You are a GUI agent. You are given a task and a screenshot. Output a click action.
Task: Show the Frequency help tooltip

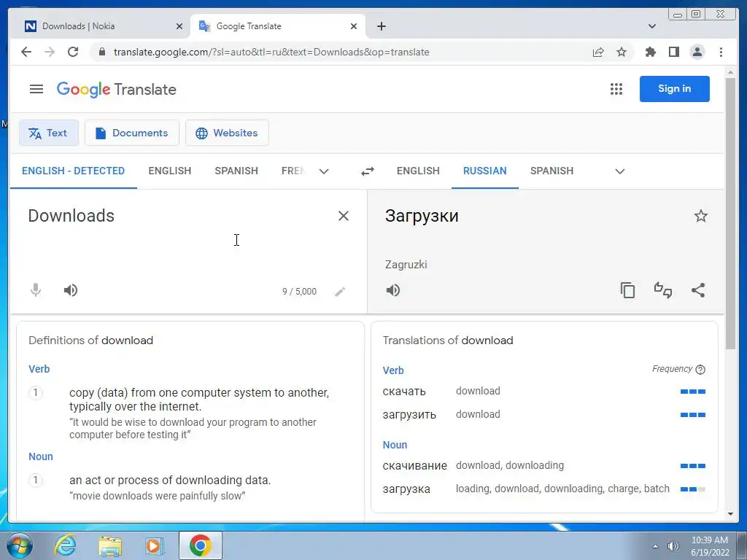pos(700,370)
